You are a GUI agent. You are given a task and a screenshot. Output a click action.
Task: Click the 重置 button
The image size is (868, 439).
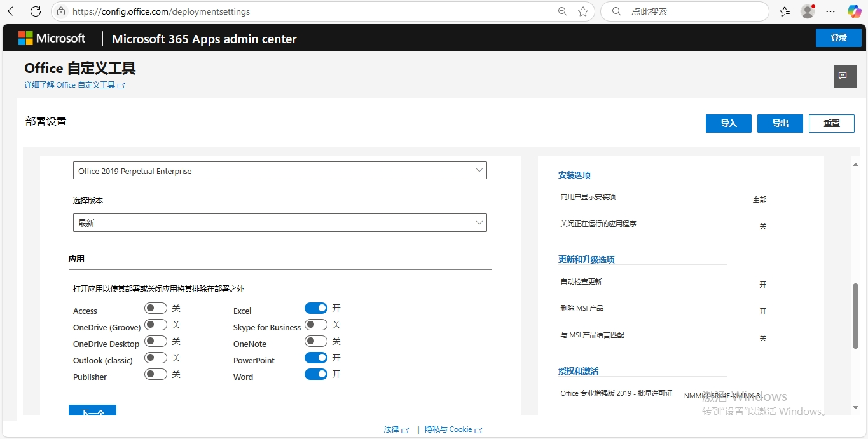[832, 123]
